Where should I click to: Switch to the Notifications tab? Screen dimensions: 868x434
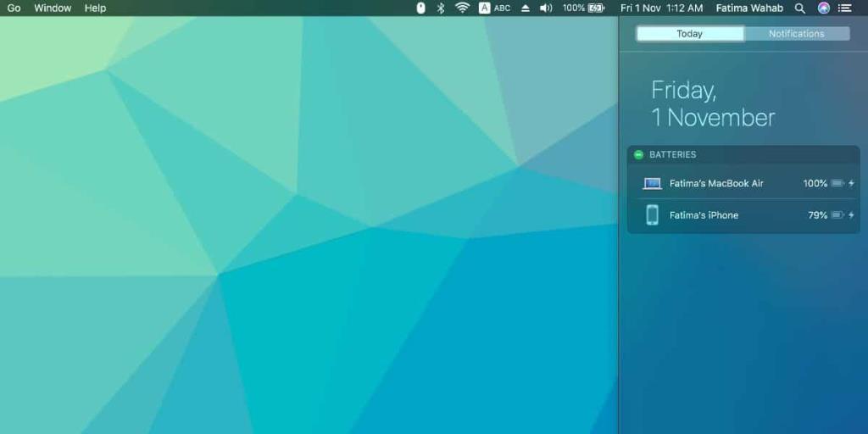click(796, 34)
